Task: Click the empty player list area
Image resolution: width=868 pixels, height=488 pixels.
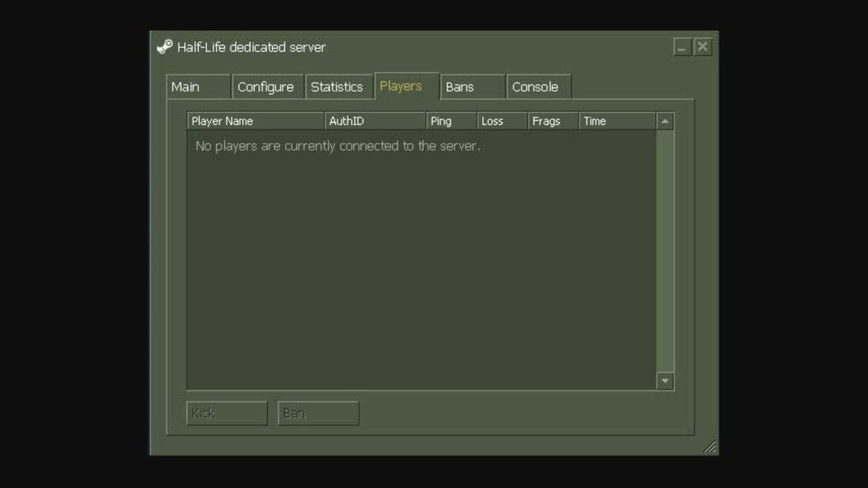Action: (420, 253)
